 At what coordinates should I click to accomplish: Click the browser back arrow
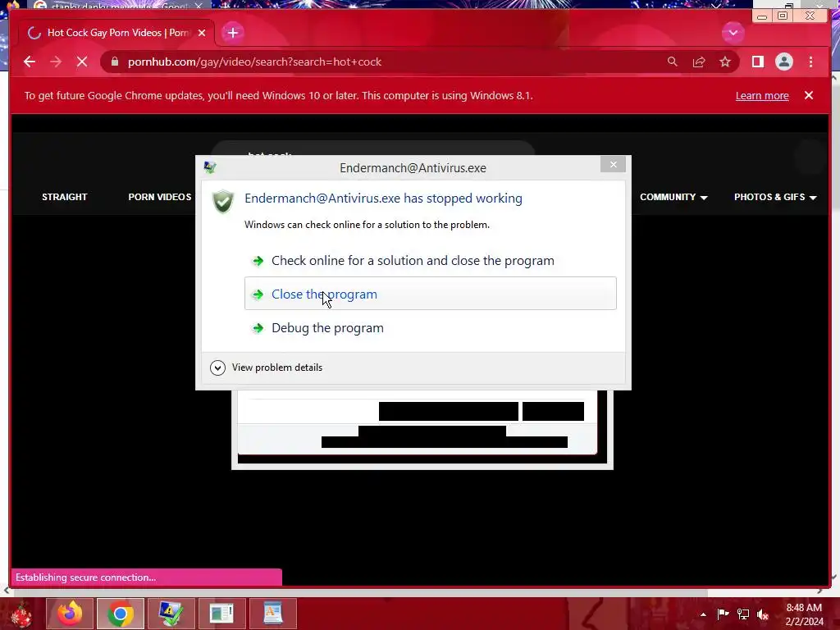pyautogui.click(x=30, y=62)
